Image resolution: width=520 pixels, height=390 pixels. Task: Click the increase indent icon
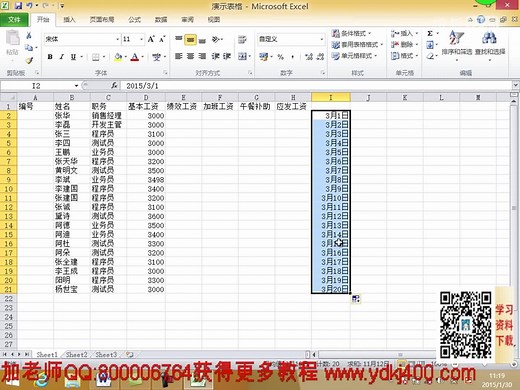point(227,56)
